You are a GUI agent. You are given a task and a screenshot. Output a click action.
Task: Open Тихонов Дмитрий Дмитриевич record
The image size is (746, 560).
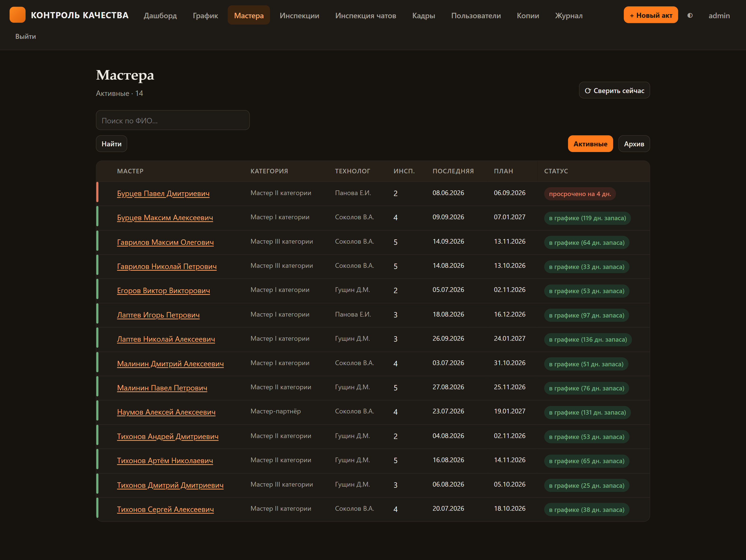point(170,485)
